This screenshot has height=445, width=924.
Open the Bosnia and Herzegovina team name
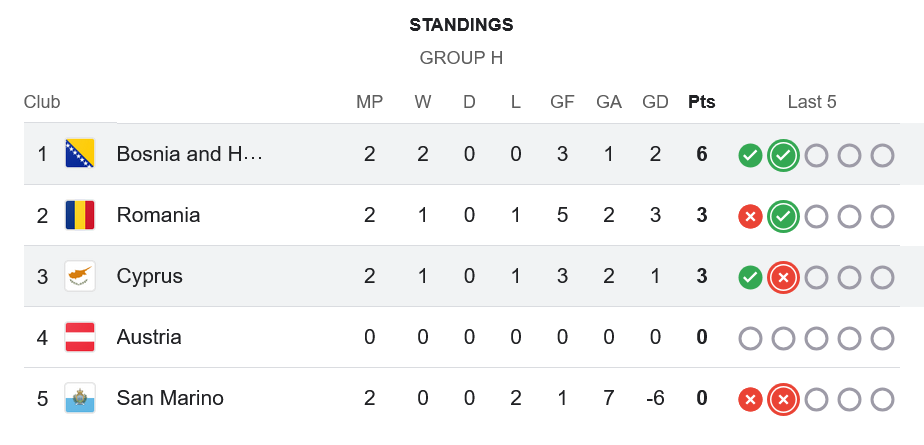(189, 154)
